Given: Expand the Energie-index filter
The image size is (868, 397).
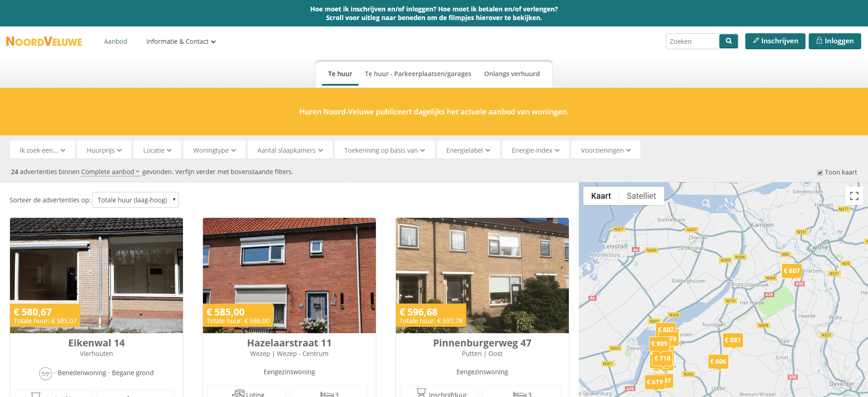Looking at the screenshot, I should point(535,150).
